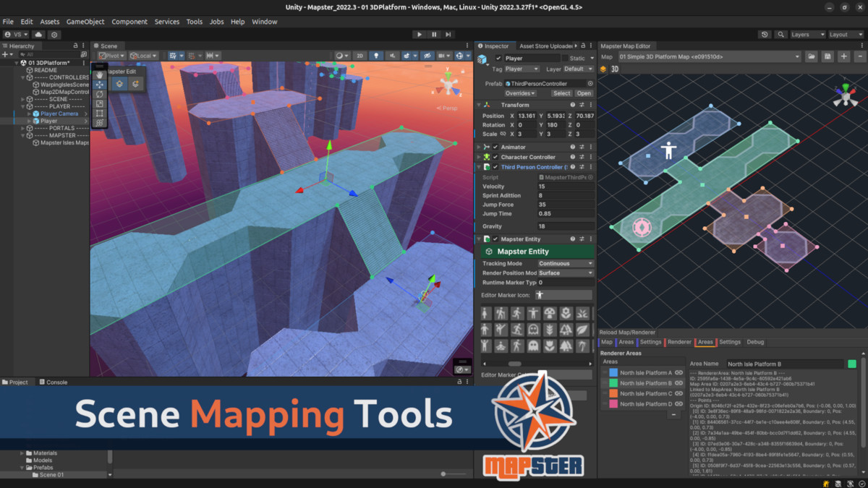Open the Local dropdown
This screenshot has height=488, width=868.
coord(144,56)
